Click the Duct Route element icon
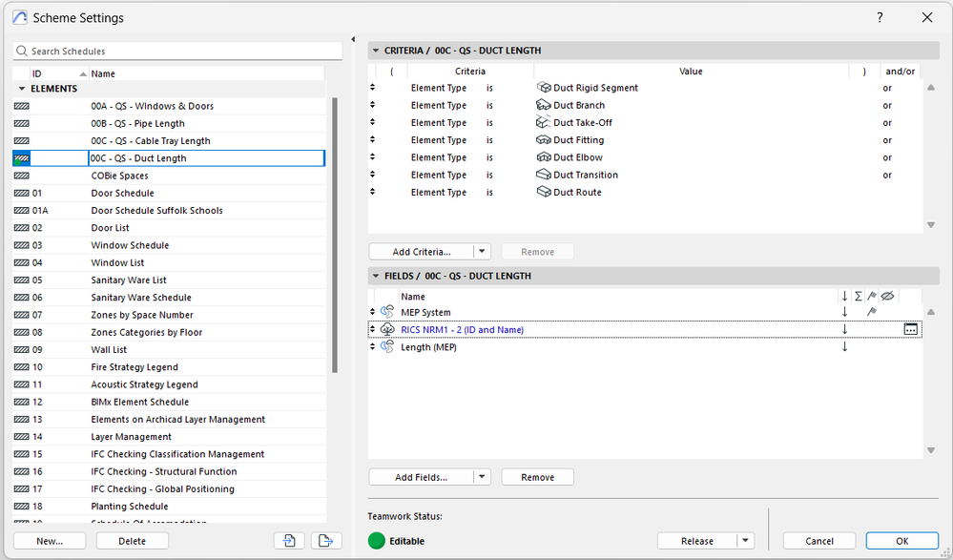Screen dimensions: 953x560 [x=544, y=192]
